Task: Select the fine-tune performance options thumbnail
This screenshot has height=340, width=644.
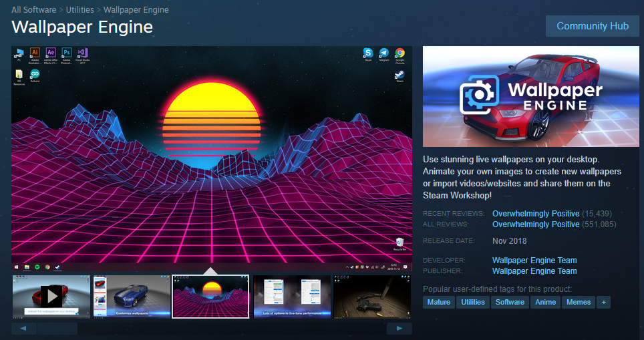Action: point(292,297)
